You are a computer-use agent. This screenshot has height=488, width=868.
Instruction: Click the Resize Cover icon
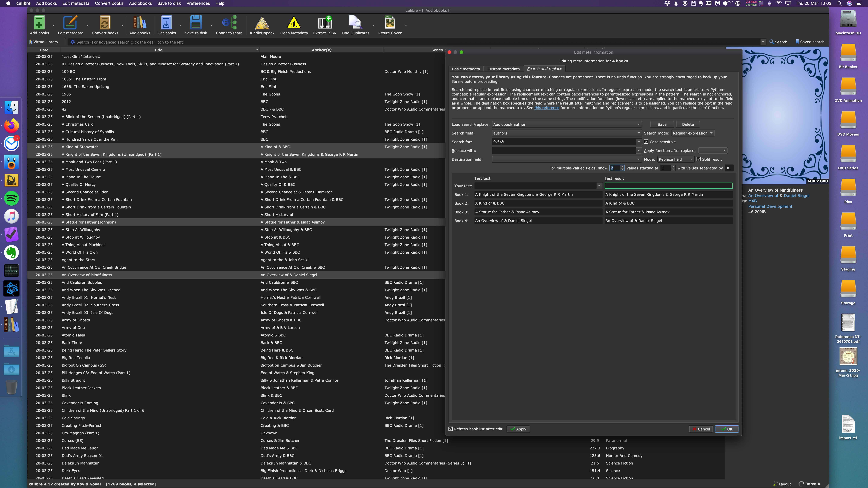(390, 23)
